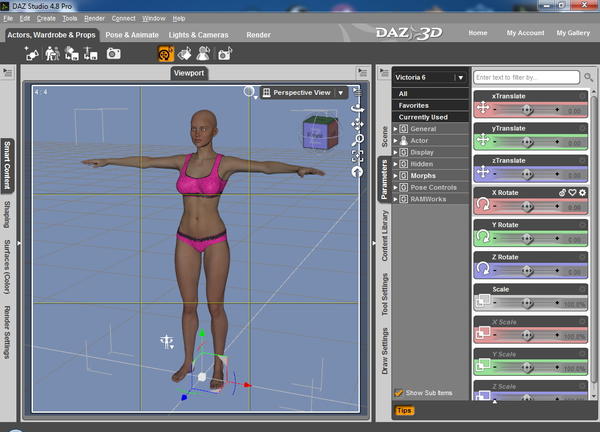Open the Surfaces (Color) side tab
The image size is (600, 432).
click(x=7, y=267)
